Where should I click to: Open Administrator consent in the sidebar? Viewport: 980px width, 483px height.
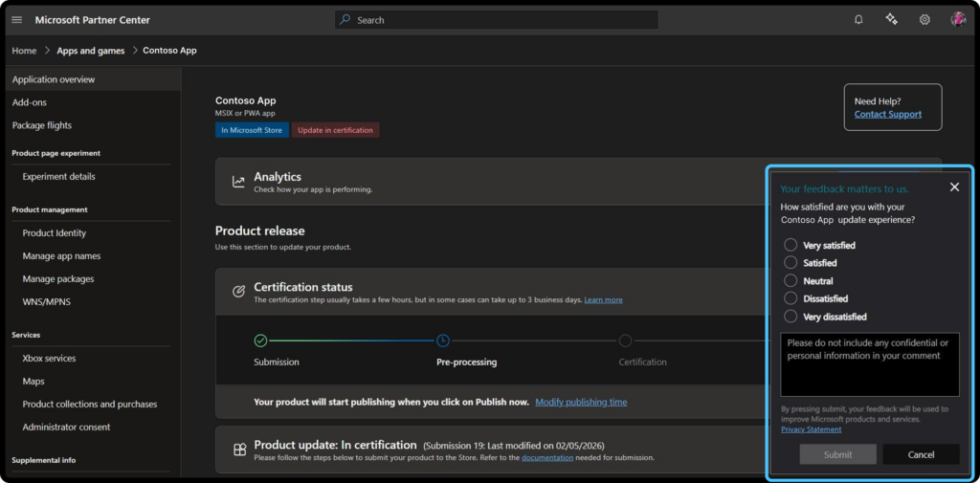click(66, 428)
